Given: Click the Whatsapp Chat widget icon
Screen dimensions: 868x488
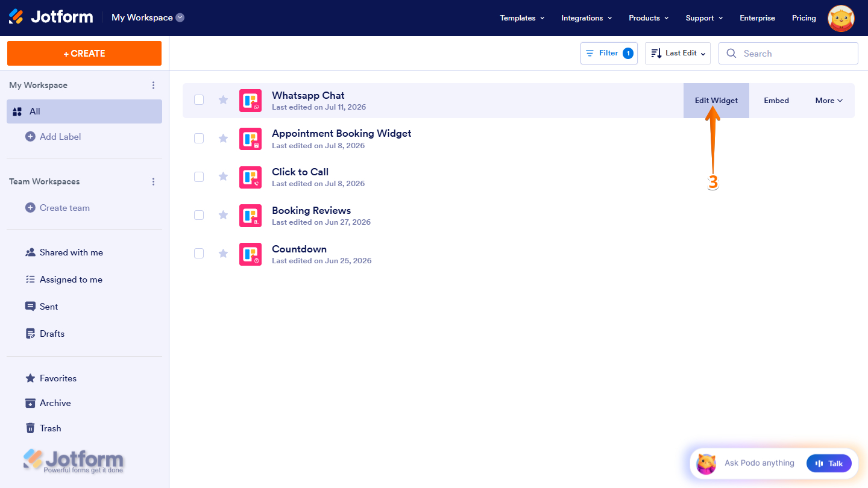Looking at the screenshot, I should pyautogui.click(x=250, y=101).
